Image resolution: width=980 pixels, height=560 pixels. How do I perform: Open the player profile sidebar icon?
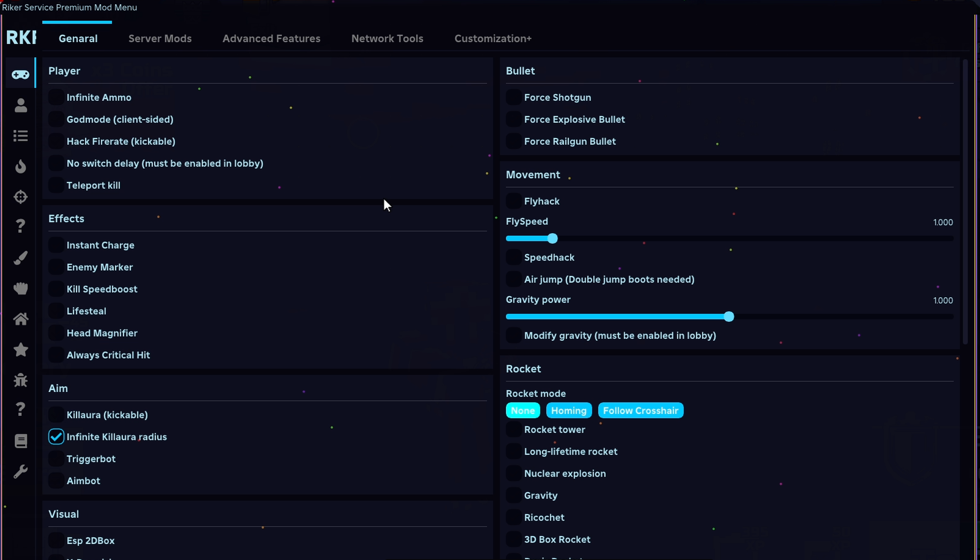[21, 105]
